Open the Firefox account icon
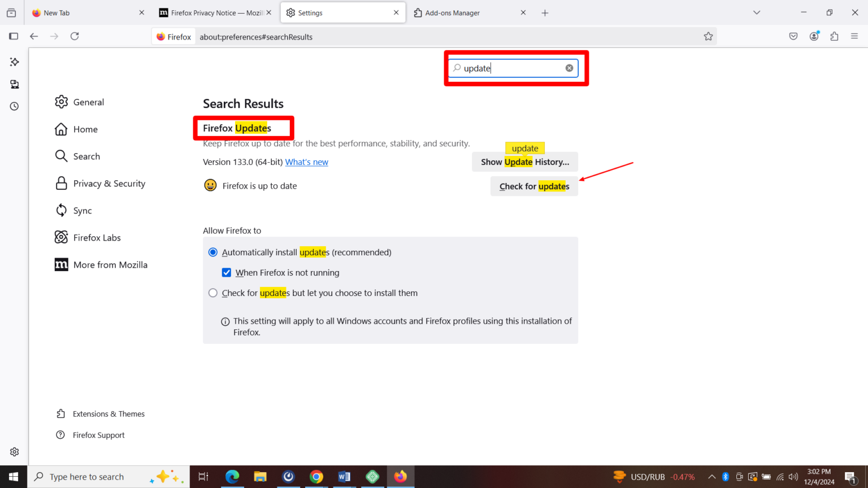The width and height of the screenshot is (868, 488). pos(814,36)
